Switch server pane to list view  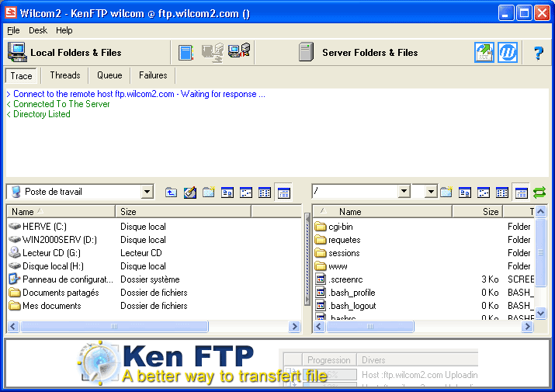pos(502,193)
